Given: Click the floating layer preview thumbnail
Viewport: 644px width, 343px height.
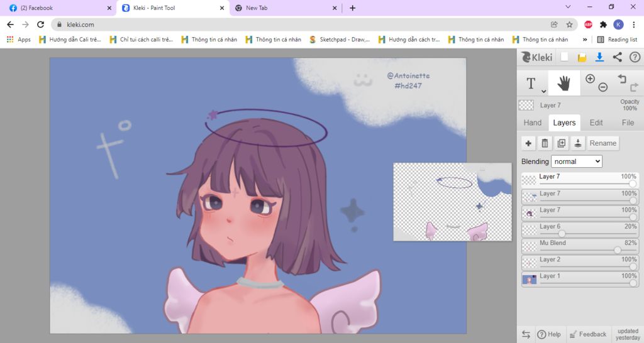Looking at the screenshot, I should click(x=453, y=202).
